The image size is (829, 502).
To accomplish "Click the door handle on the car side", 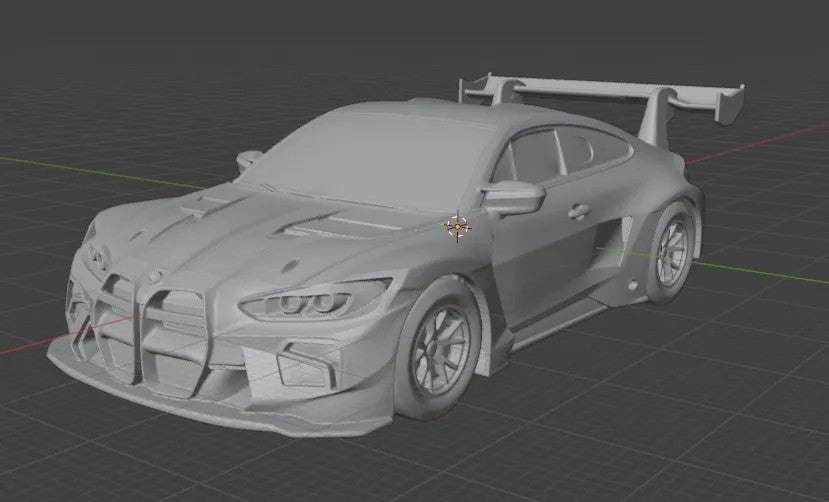I will pos(579,212).
